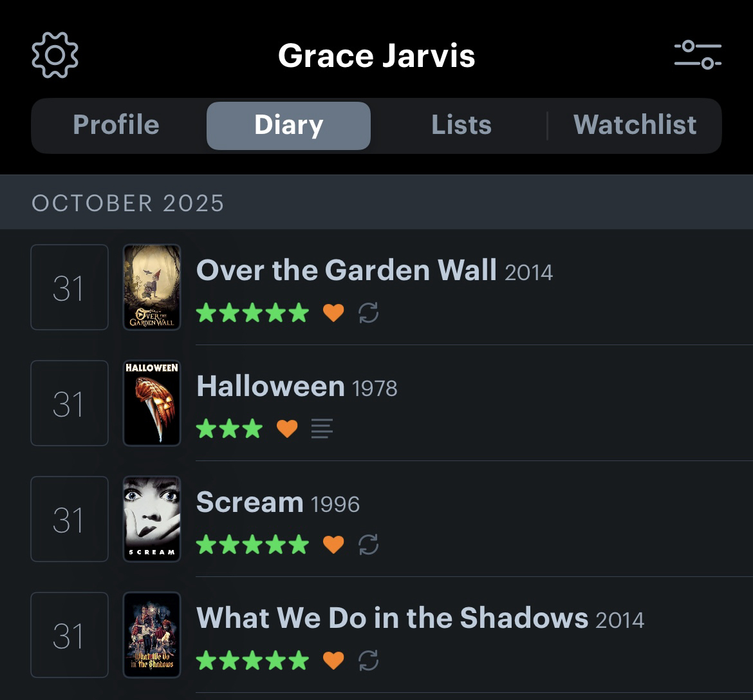Tap the 31 date box beside Scream

pos(70,519)
